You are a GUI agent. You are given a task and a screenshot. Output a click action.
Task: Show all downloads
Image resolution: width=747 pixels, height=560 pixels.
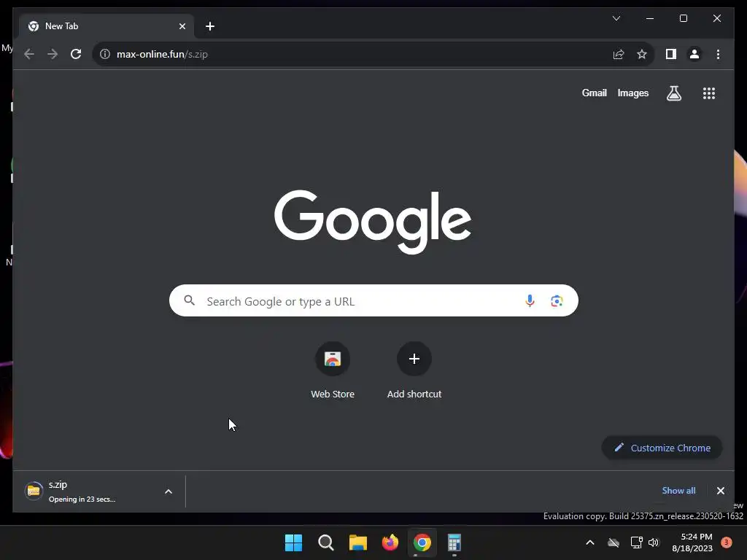[x=678, y=491]
